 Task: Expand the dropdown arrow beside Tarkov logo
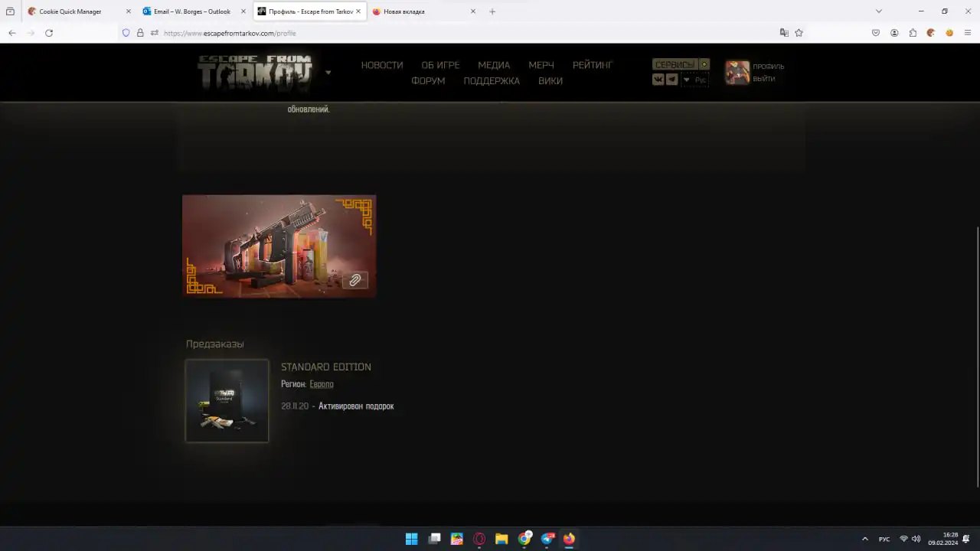(x=328, y=73)
